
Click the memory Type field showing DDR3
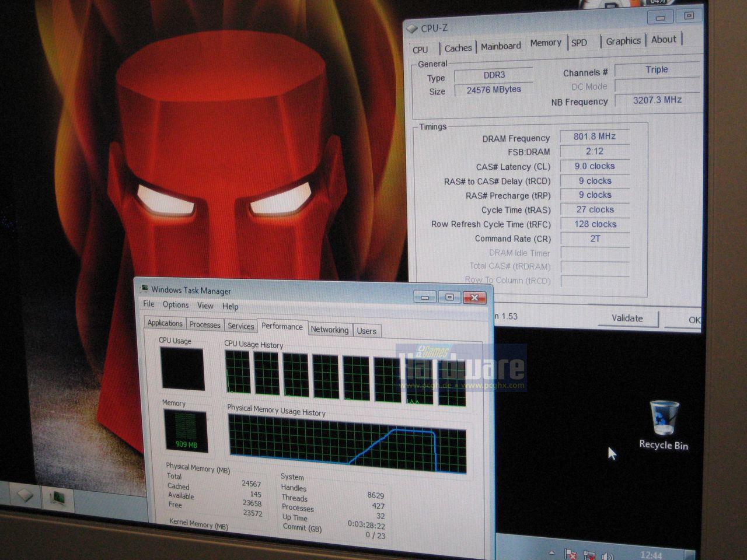[494, 75]
